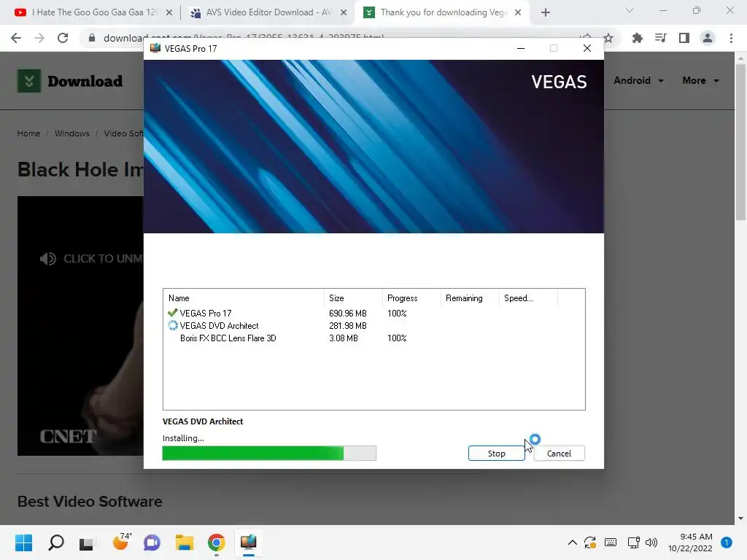Click the Name column header
The image size is (747, 560).
pyautogui.click(x=244, y=298)
